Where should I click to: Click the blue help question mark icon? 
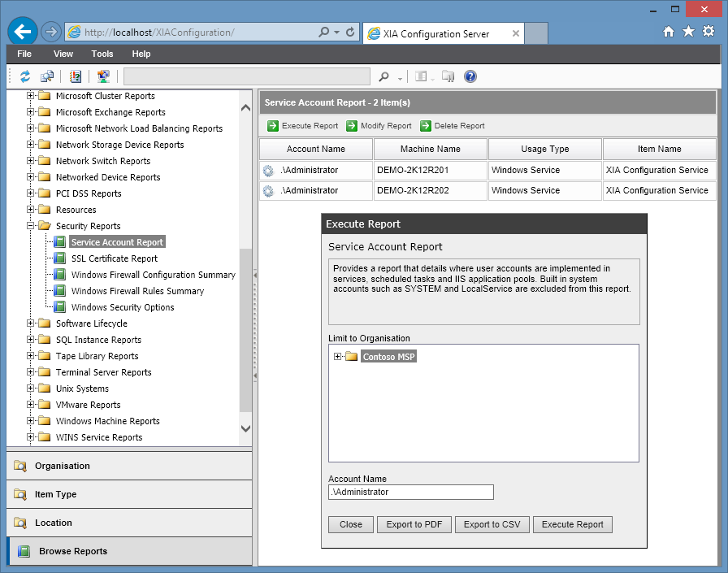470,76
